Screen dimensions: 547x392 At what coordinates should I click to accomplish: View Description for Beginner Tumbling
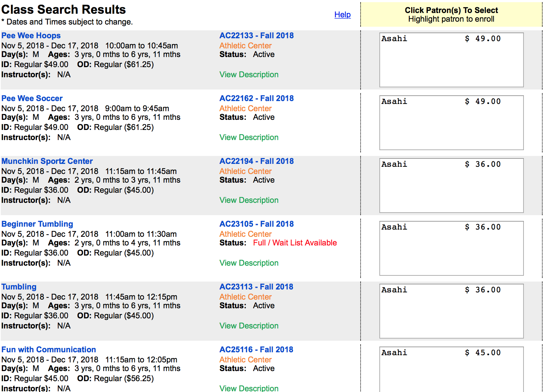[x=249, y=263]
